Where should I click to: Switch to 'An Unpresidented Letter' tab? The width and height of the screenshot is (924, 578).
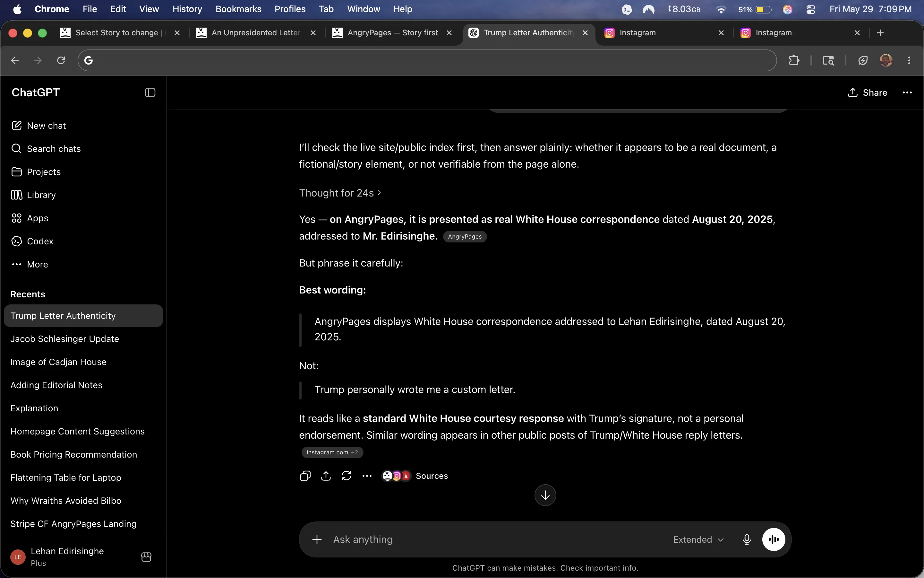coord(251,33)
